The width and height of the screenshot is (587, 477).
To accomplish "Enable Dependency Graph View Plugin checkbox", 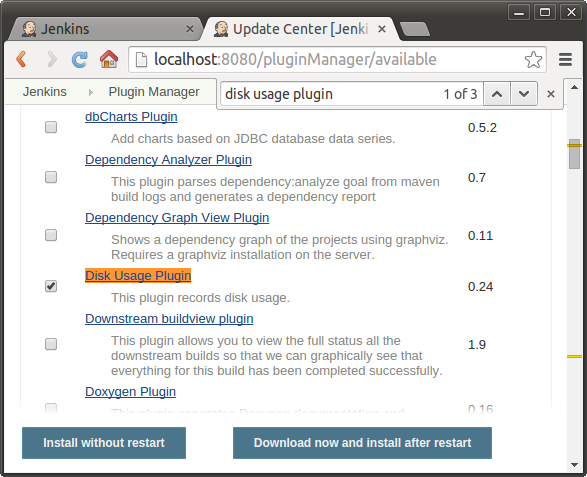I will (x=51, y=235).
